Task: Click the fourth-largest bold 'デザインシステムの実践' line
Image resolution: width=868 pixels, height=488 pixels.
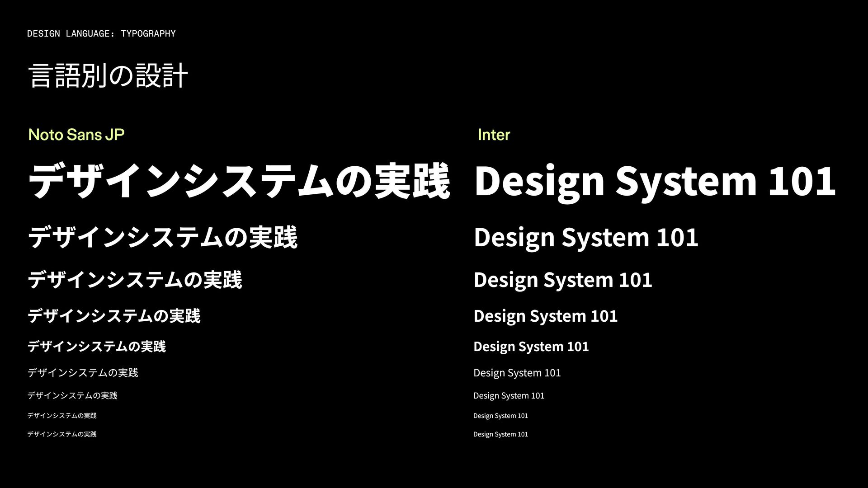Action: tap(114, 316)
